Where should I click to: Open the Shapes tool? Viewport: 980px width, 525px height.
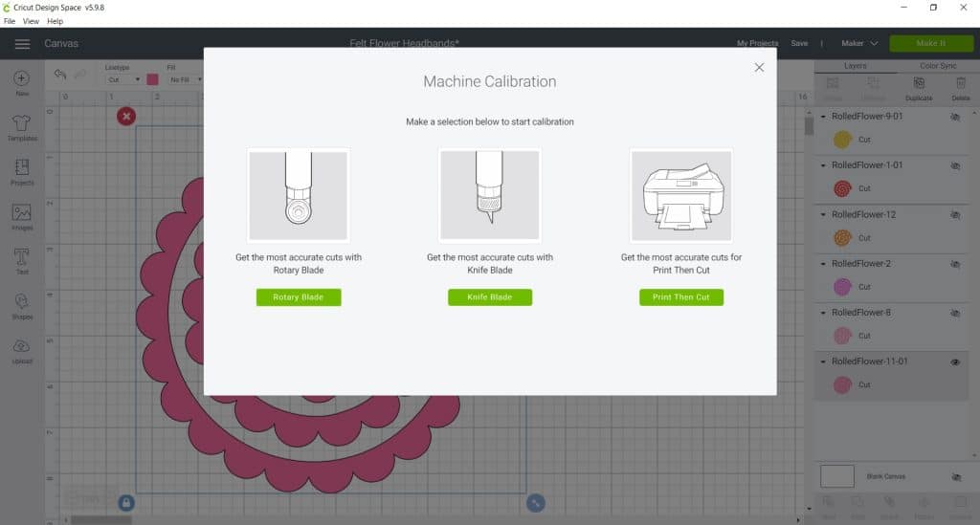point(22,301)
